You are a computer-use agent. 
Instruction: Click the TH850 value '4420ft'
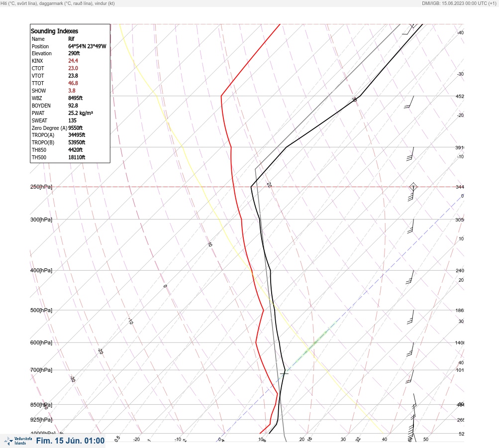[76, 150]
